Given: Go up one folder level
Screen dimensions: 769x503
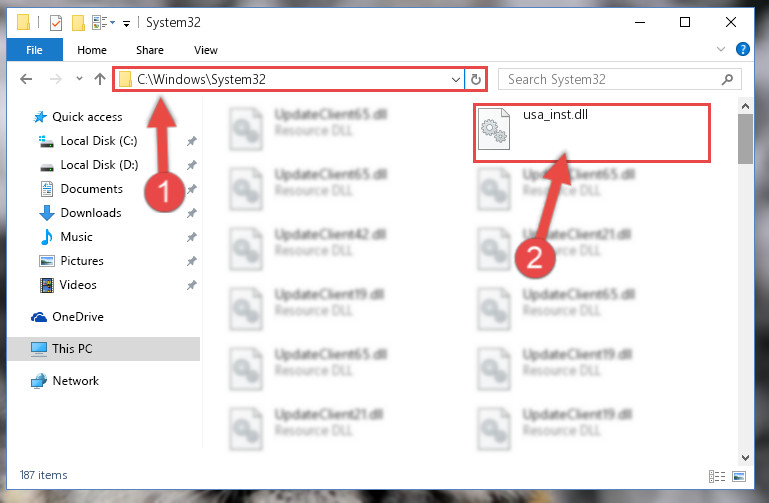Looking at the screenshot, I should pyautogui.click(x=100, y=79).
